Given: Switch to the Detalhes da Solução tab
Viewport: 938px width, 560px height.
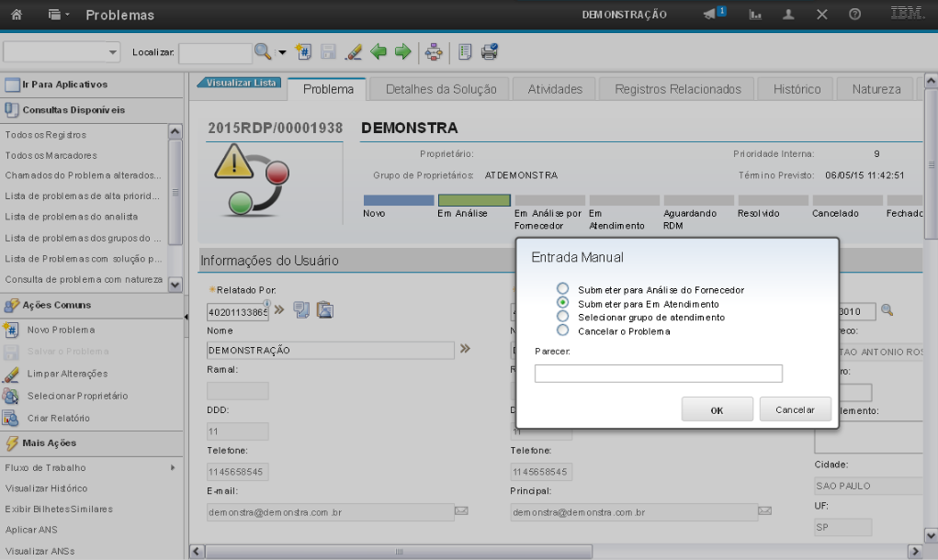Looking at the screenshot, I should (x=441, y=89).
